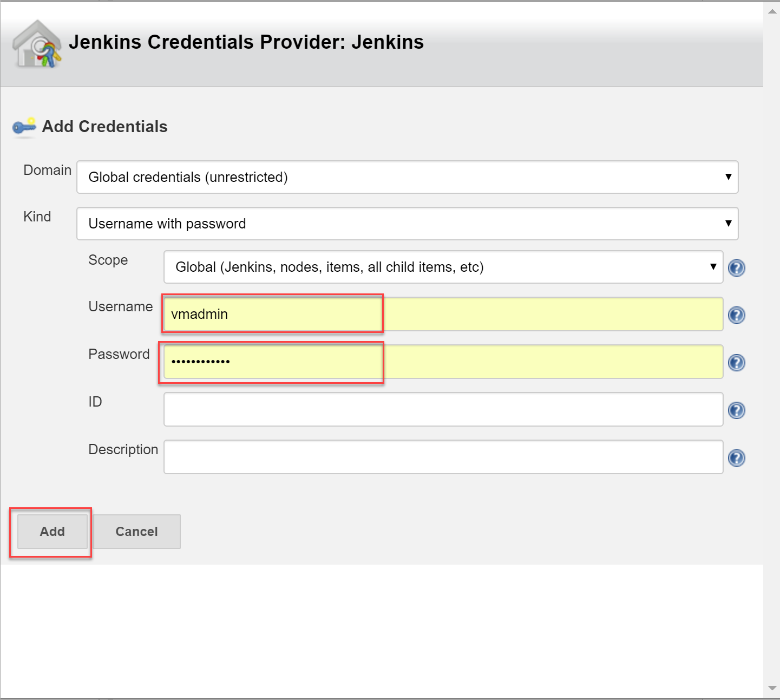This screenshot has height=700, width=780.
Task: Click the 'Scope' label
Action: click(108, 260)
